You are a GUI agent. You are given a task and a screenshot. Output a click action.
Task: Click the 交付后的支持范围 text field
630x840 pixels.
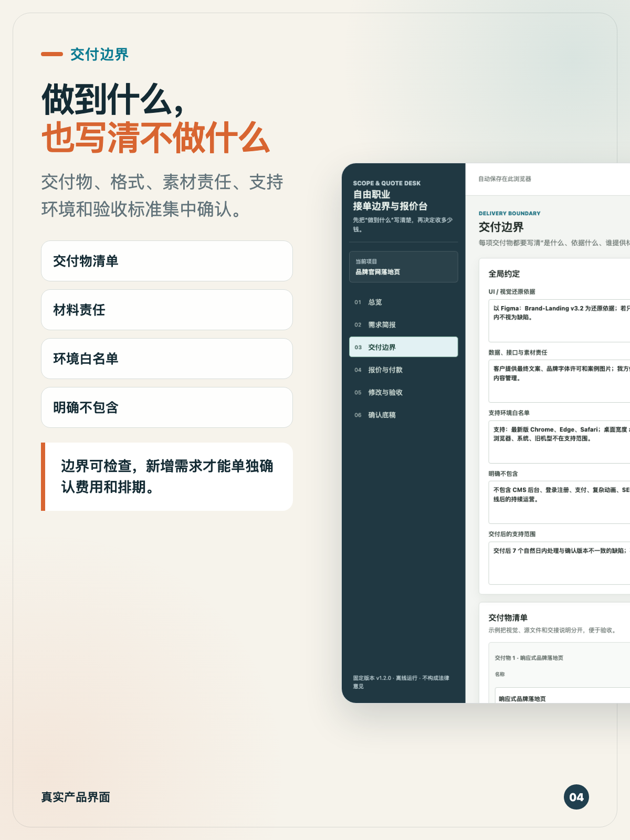click(x=559, y=563)
